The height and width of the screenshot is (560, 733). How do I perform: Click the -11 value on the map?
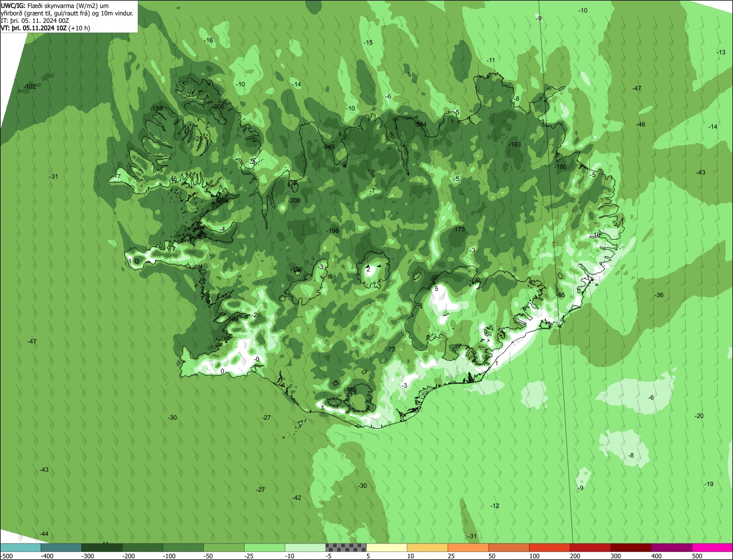coord(491,60)
